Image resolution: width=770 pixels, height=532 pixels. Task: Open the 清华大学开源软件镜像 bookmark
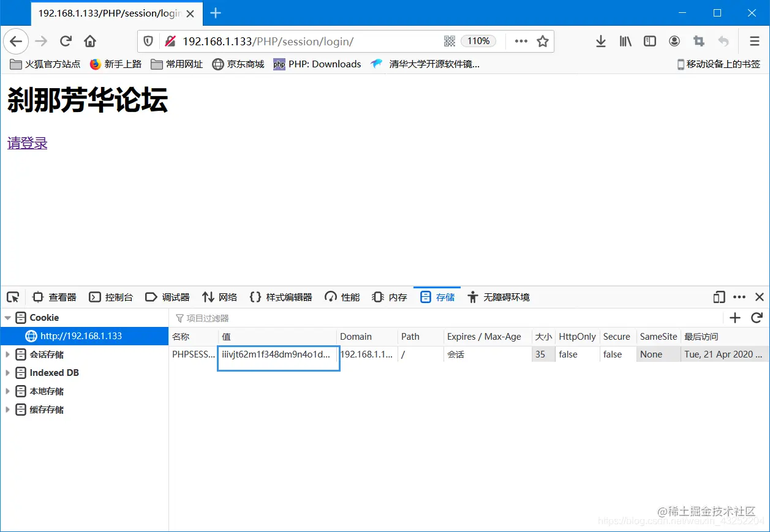pyautogui.click(x=425, y=64)
